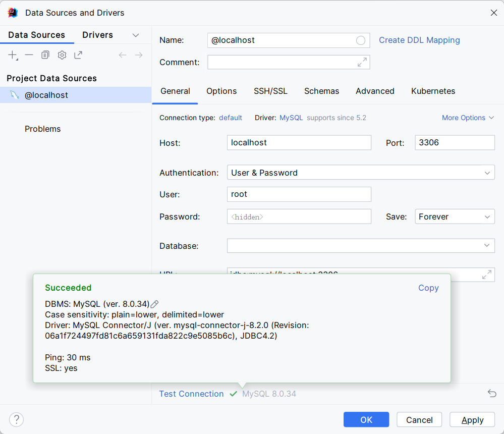Open the Kubernetes tab
Image resolution: width=504 pixels, height=434 pixels.
(x=433, y=91)
